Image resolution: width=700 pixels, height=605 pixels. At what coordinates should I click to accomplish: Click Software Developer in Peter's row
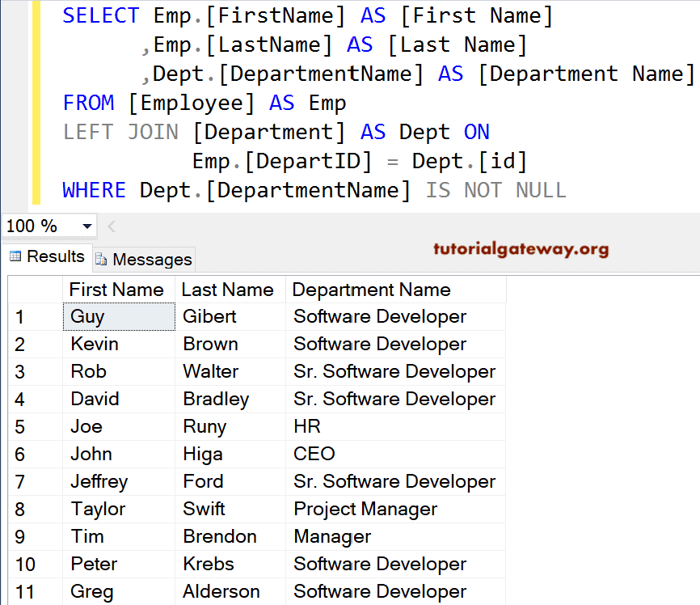click(x=395, y=565)
